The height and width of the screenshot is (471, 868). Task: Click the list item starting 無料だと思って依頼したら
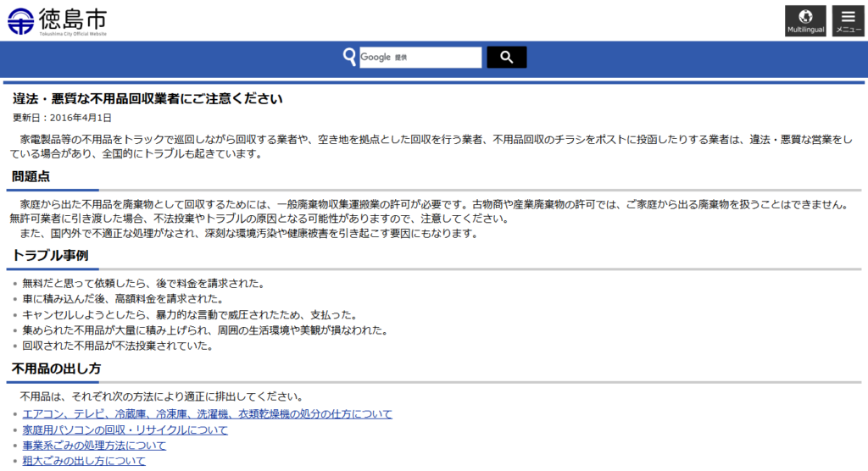point(144,283)
